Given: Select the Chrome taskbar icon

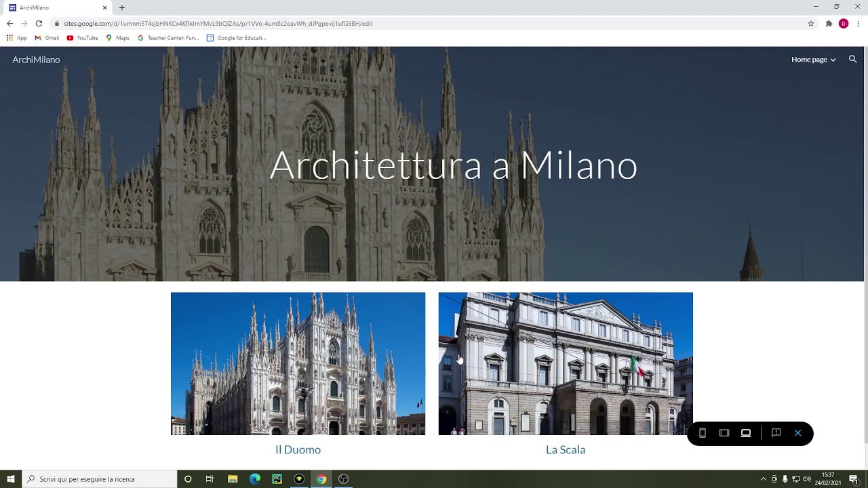Looking at the screenshot, I should pyautogui.click(x=321, y=479).
